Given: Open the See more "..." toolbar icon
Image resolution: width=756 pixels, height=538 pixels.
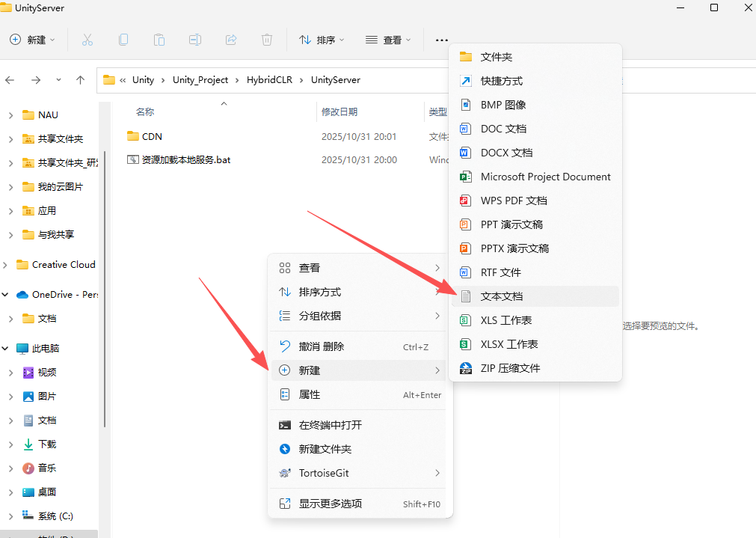Looking at the screenshot, I should pyautogui.click(x=440, y=40).
